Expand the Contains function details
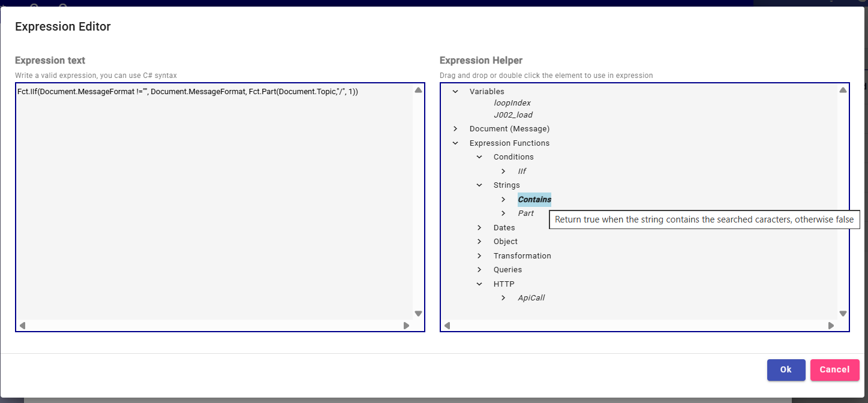The width and height of the screenshot is (868, 403). click(x=503, y=200)
